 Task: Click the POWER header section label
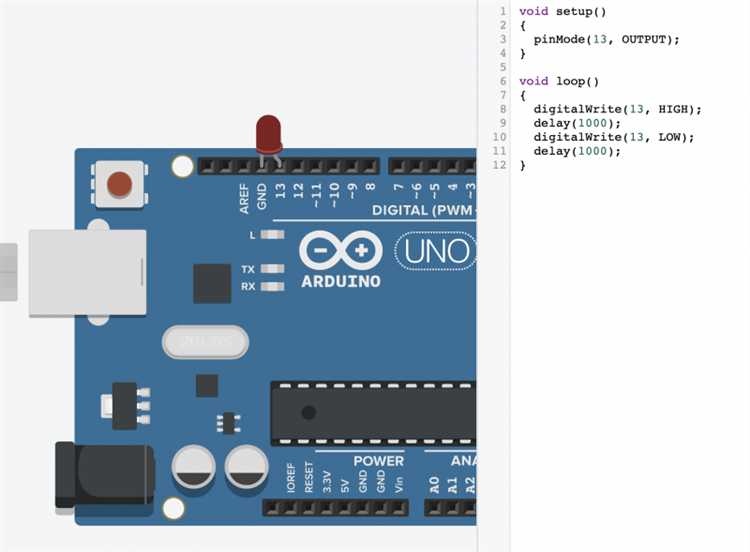pyautogui.click(x=378, y=461)
